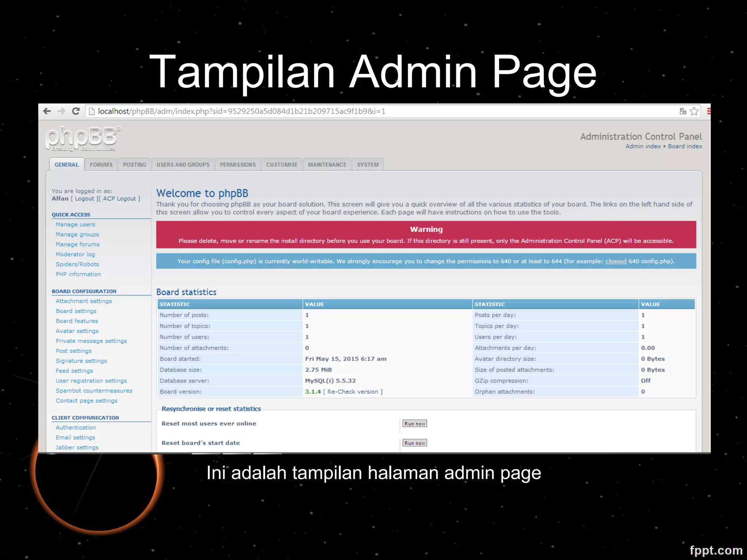Open Attachment settings
The image size is (747, 560).
(84, 301)
